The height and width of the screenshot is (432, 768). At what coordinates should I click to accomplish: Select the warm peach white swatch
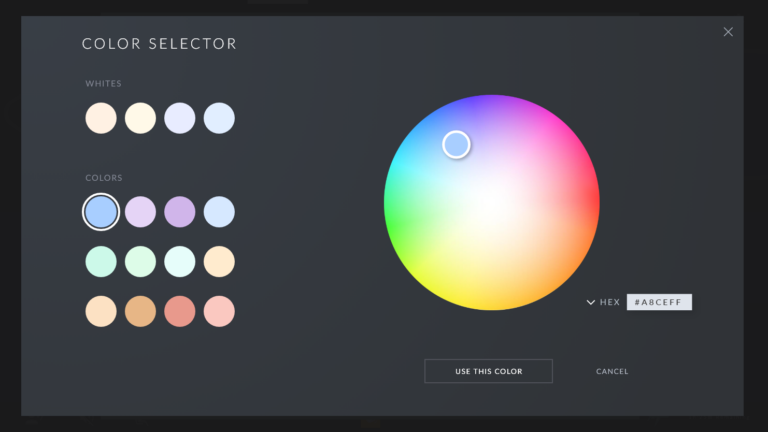[101, 118]
